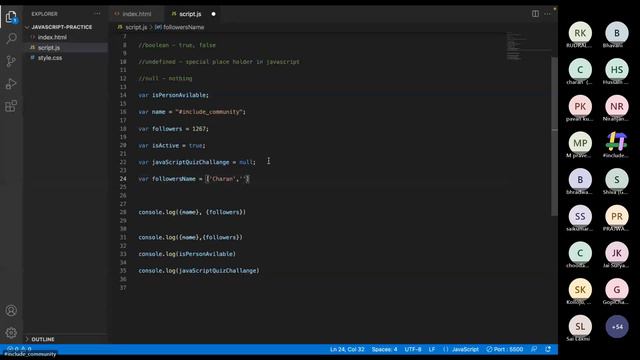Open the Manage gear menu
This screenshot has width=640, height=360.
pos(11,333)
